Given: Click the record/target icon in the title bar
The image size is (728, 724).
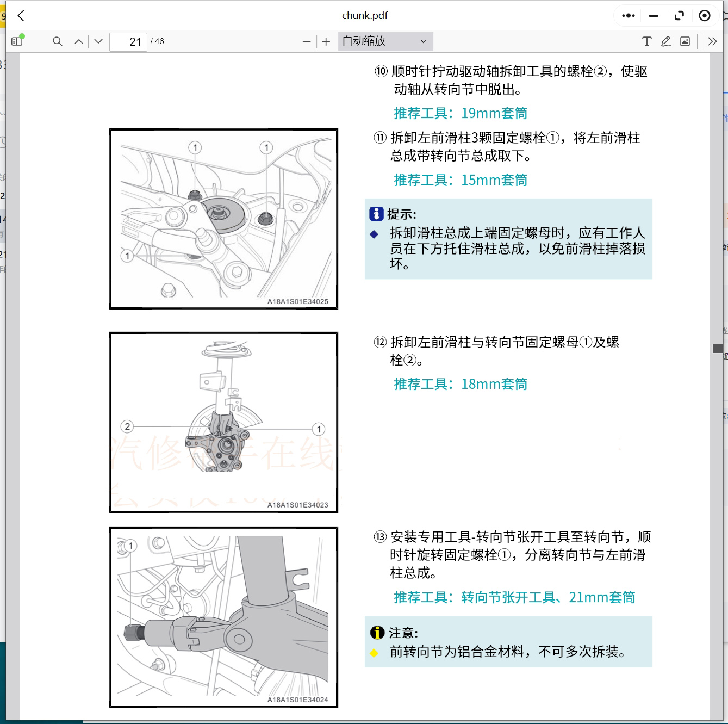Looking at the screenshot, I should click(705, 15).
